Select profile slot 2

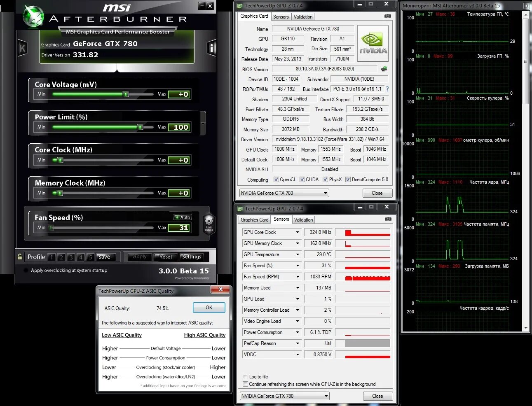pos(61,257)
